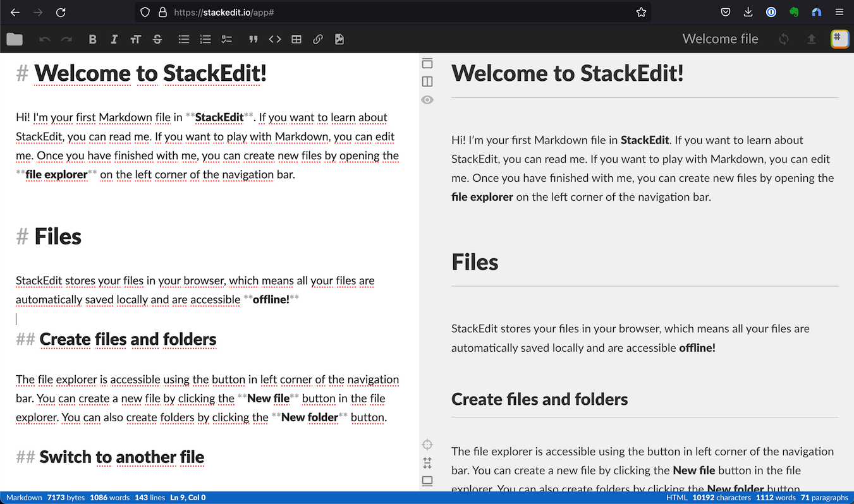Viewport: 854px width, 504px height.
Task: Click the 'Files' heading in preview pane
Action: tap(475, 261)
